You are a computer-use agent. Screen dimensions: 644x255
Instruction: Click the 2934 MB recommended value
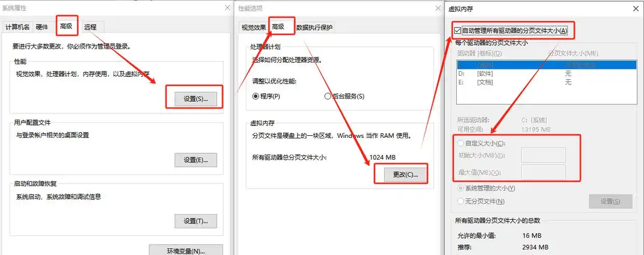[535, 247]
